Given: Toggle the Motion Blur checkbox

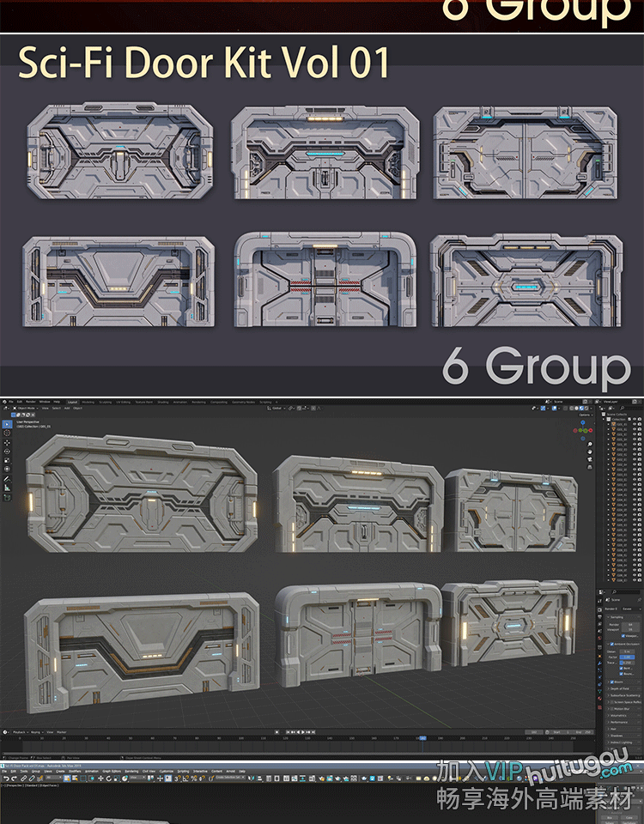Looking at the screenshot, I should click(612, 708).
